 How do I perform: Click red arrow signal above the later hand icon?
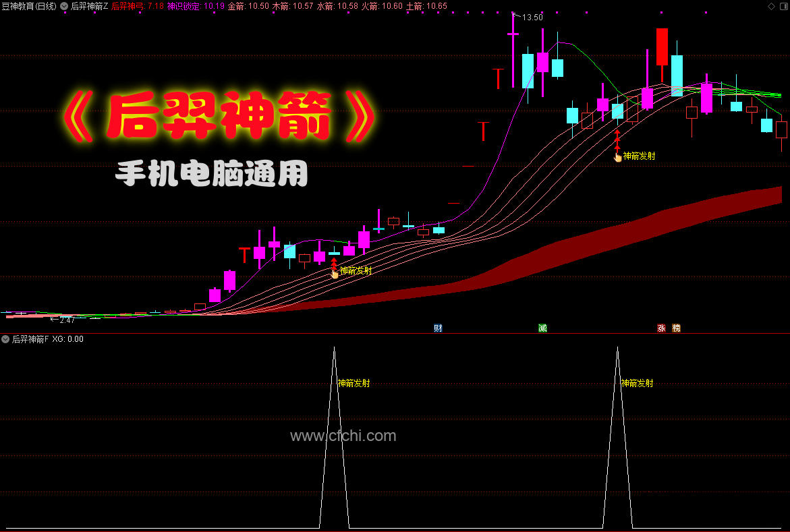click(x=617, y=140)
